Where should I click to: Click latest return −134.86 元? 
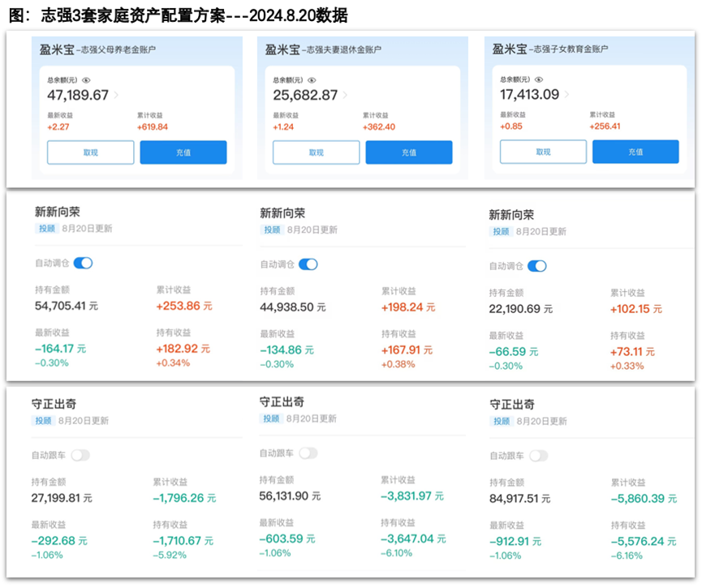point(287,350)
